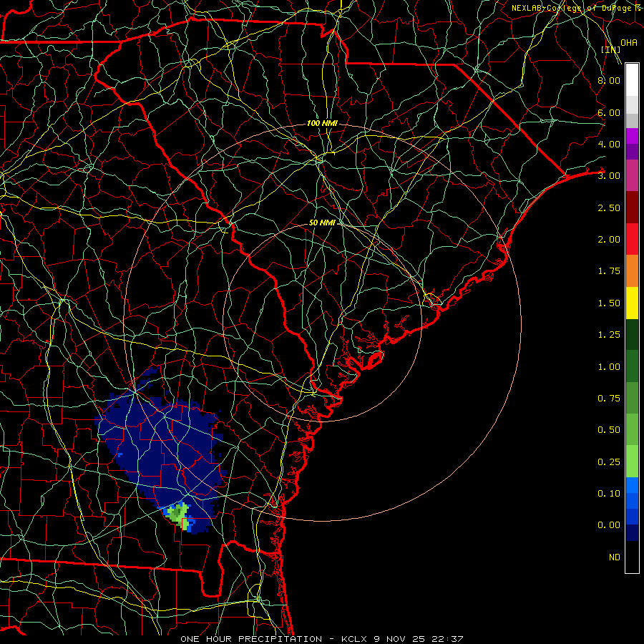The image size is (644, 644).
Task: Click the '0.25' legend label
Action: (x=609, y=462)
